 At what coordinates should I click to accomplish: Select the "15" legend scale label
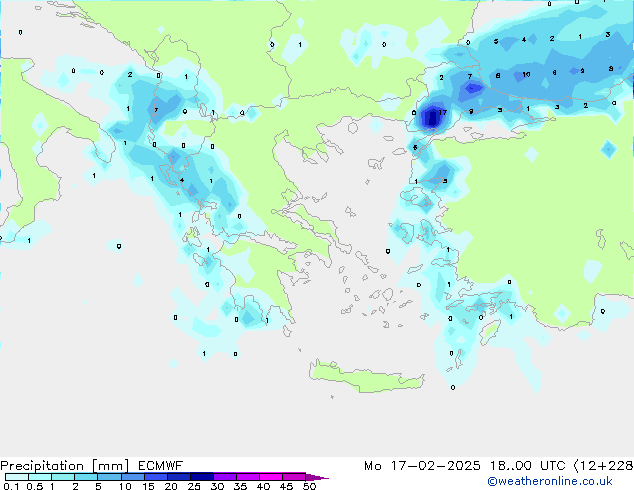coord(148,486)
